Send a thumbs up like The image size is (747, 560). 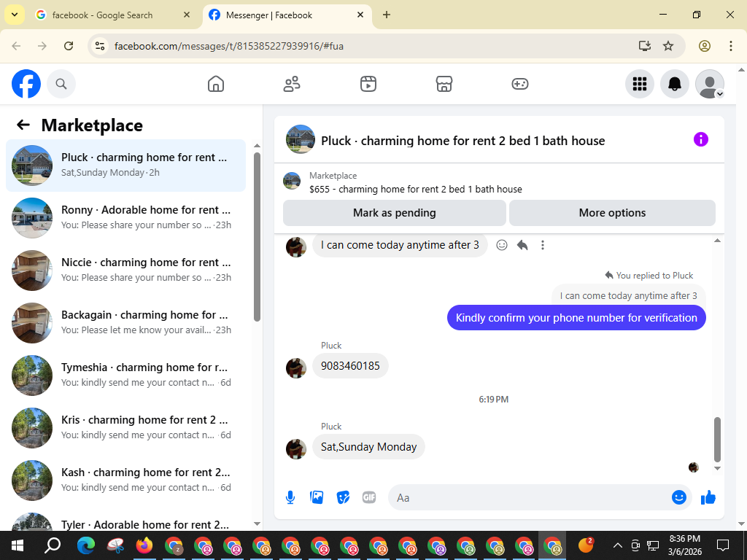click(x=708, y=497)
